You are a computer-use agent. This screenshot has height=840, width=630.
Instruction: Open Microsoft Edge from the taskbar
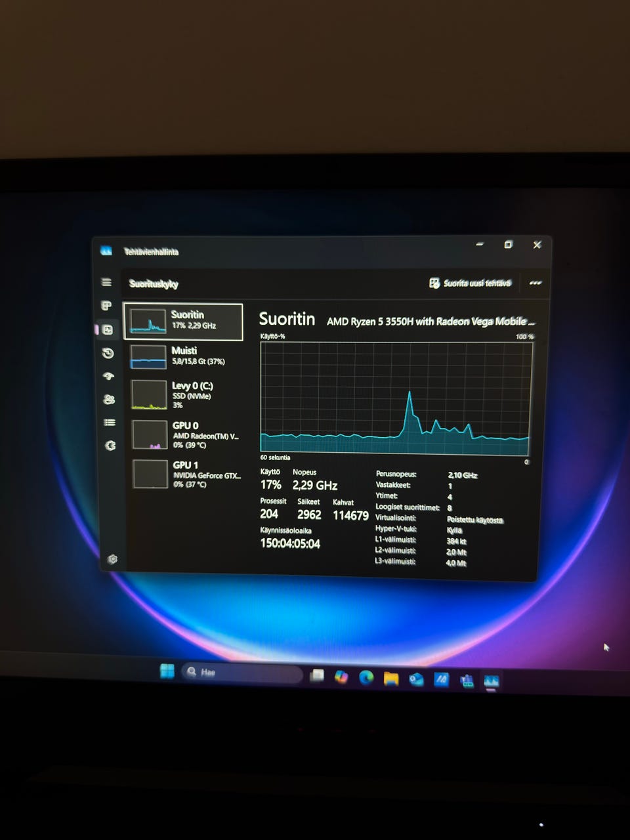[366, 677]
